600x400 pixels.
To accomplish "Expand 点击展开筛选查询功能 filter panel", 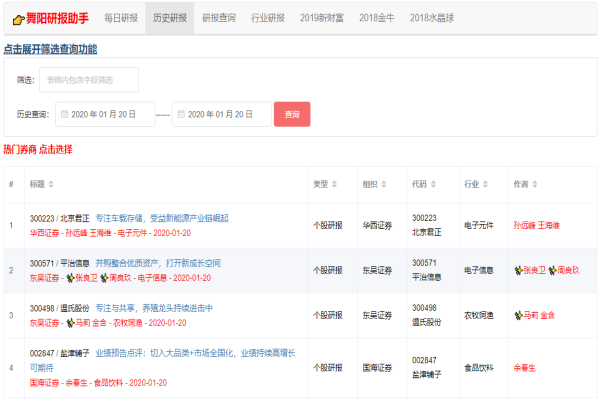I will pos(50,49).
